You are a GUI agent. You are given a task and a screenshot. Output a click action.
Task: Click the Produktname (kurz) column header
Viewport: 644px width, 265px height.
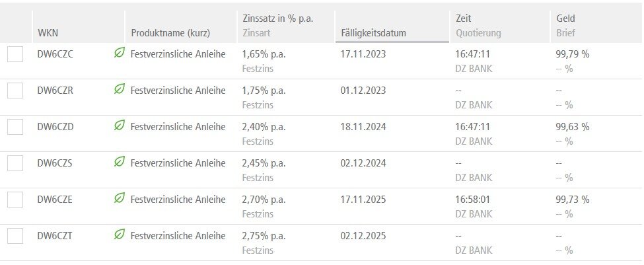(x=170, y=33)
